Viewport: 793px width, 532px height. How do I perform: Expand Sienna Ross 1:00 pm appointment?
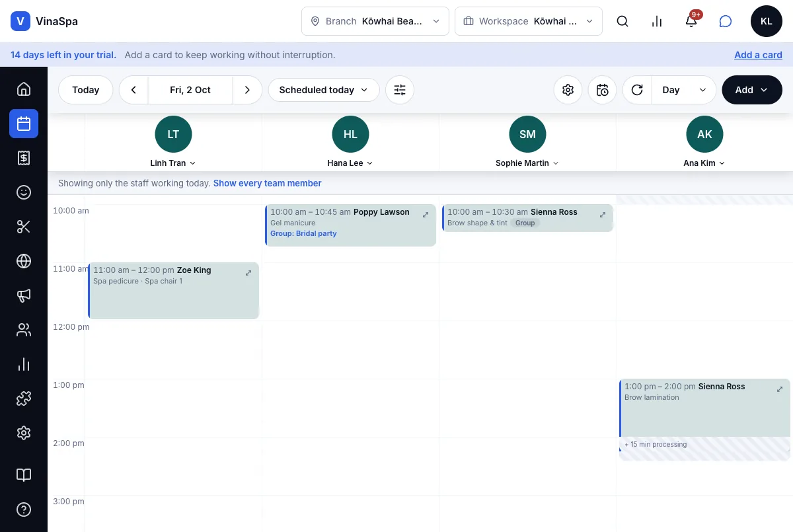pyautogui.click(x=780, y=389)
